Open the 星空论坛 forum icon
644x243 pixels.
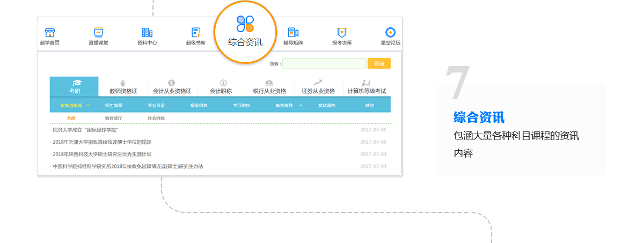390,33
